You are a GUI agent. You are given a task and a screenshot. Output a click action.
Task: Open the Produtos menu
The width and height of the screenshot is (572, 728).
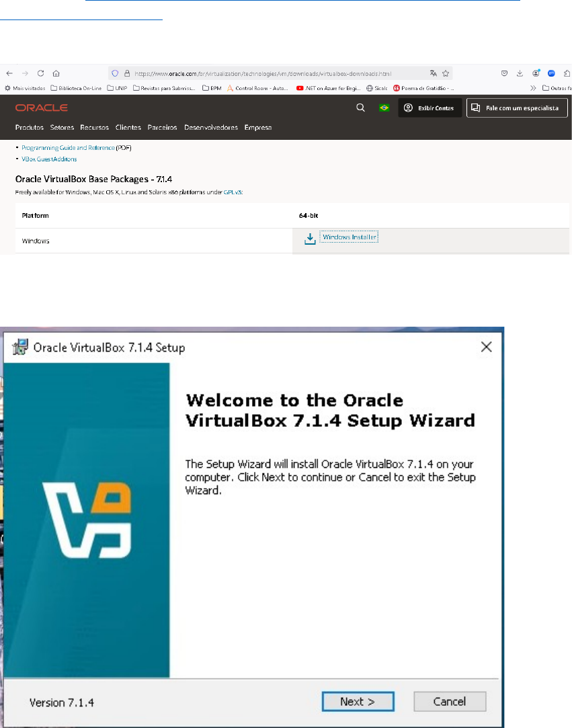point(30,127)
